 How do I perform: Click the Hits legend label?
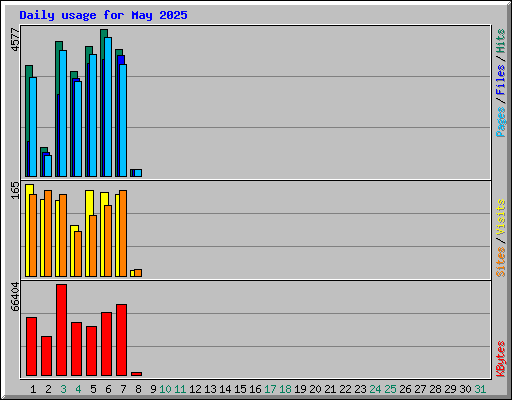[x=500, y=41]
